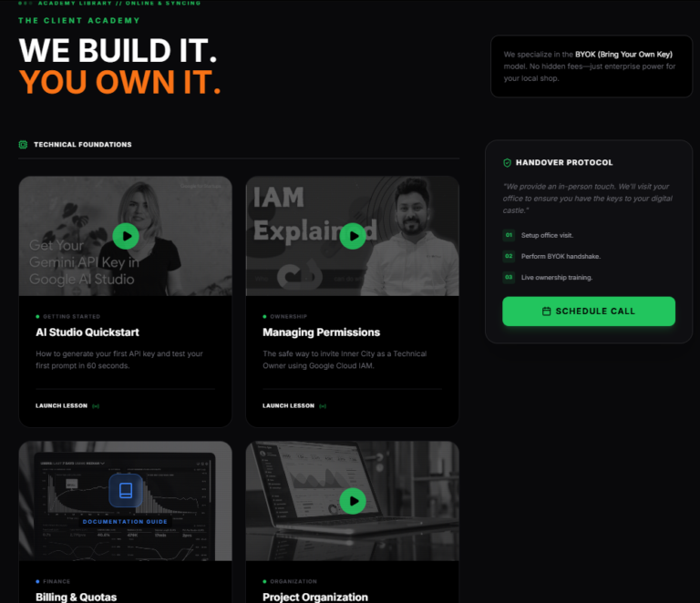Launch lesson for Managing Permissions
The image size is (700, 603).
(x=288, y=406)
